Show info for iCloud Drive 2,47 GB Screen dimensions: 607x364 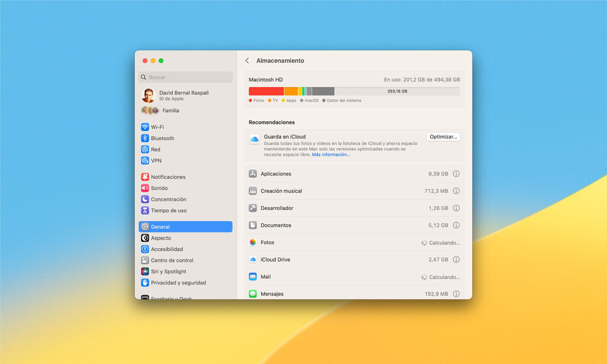(456, 260)
